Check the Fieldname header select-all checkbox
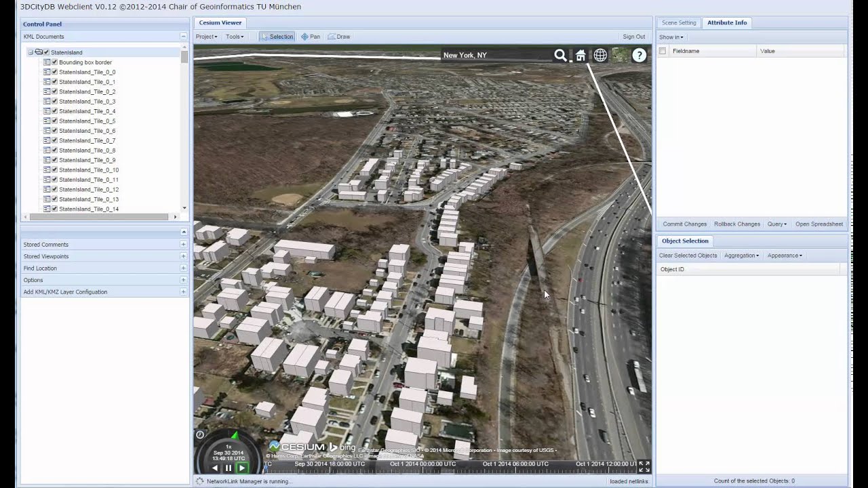 [663, 51]
